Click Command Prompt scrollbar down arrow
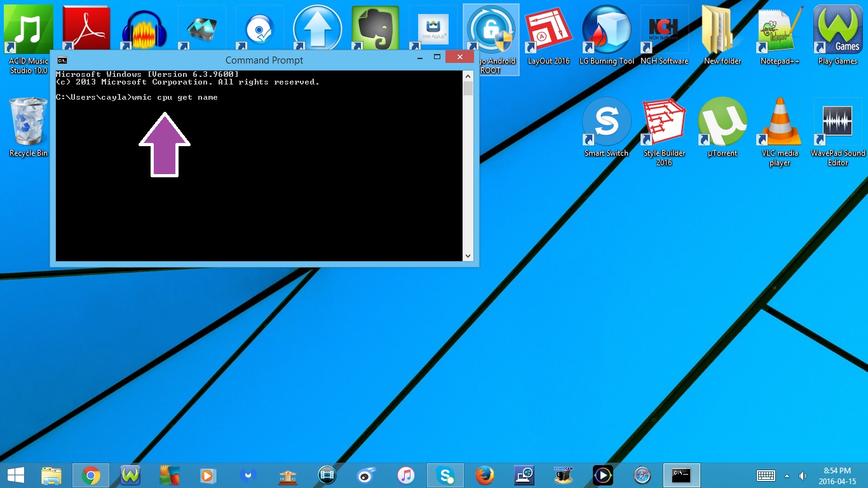This screenshot has width=868, height=488. [468, 256]
